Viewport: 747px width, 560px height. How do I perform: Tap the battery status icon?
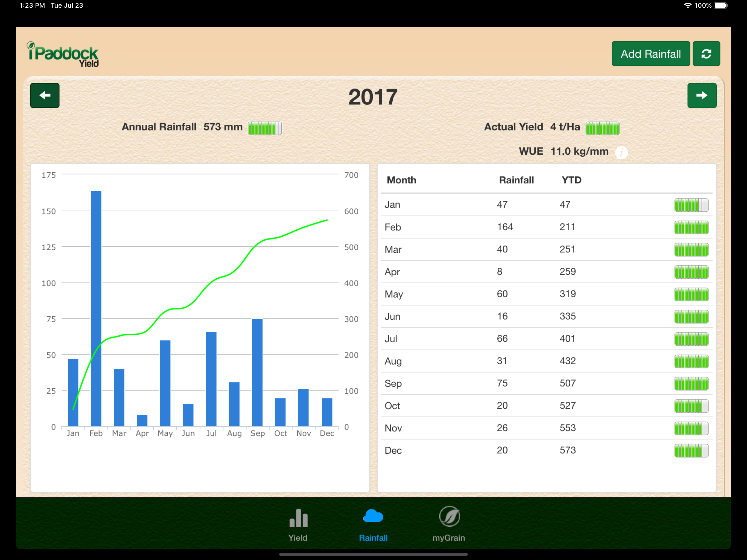pyautogui.click(x=721, y=5)
